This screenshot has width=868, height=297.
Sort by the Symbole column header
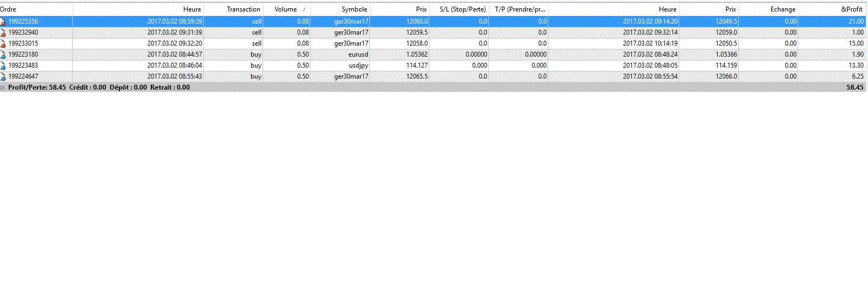tap(340, 9)
